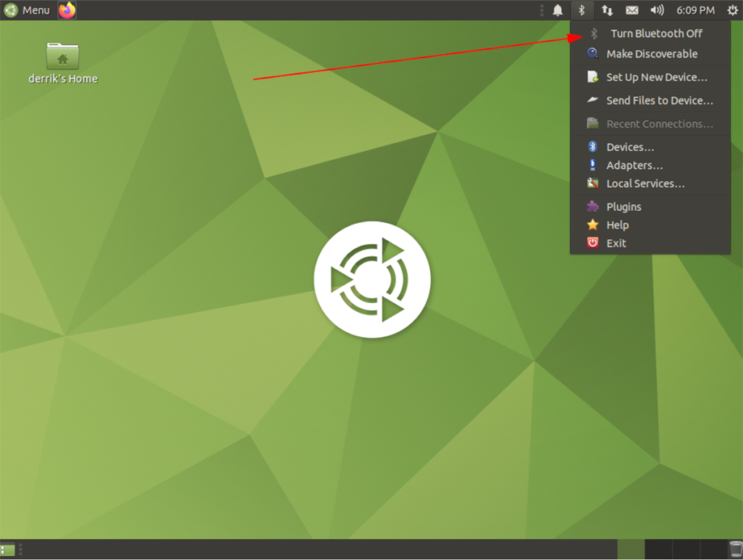This screenshot has height=560, width=743.
Task: Exit the Bluetooth manager
Action: pos(615,243)
